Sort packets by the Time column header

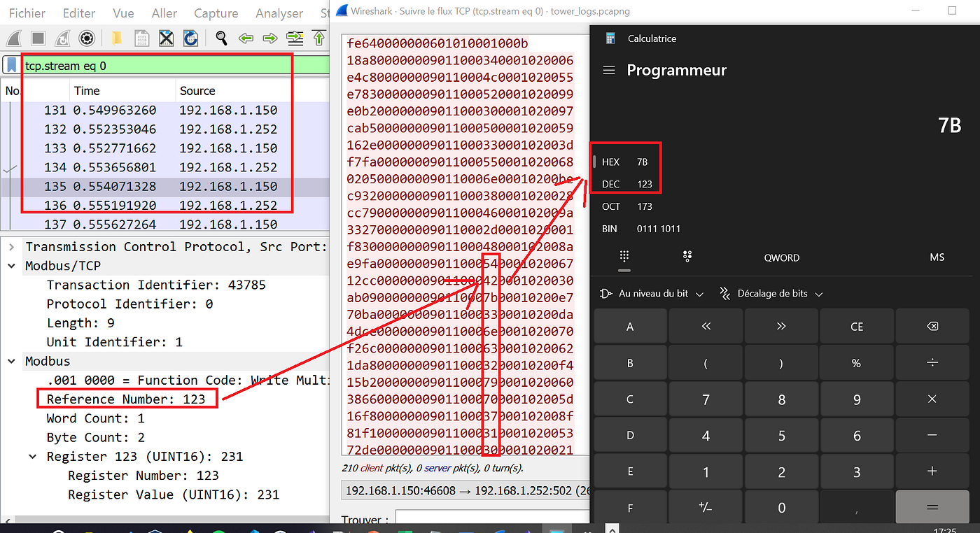(x=122, y=91)
